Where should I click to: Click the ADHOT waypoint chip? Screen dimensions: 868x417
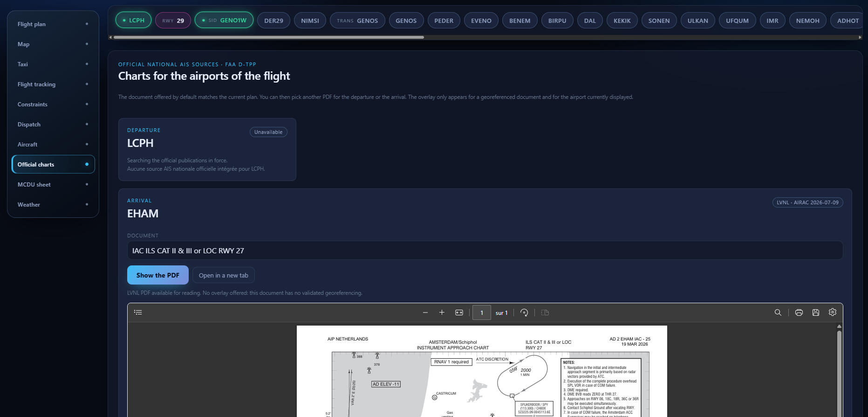847,21
